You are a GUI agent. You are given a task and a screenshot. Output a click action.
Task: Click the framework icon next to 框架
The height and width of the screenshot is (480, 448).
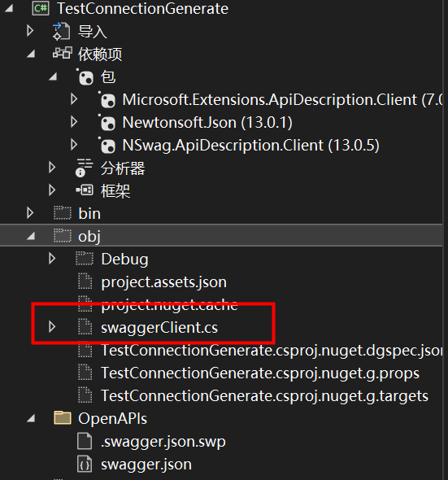85,190
